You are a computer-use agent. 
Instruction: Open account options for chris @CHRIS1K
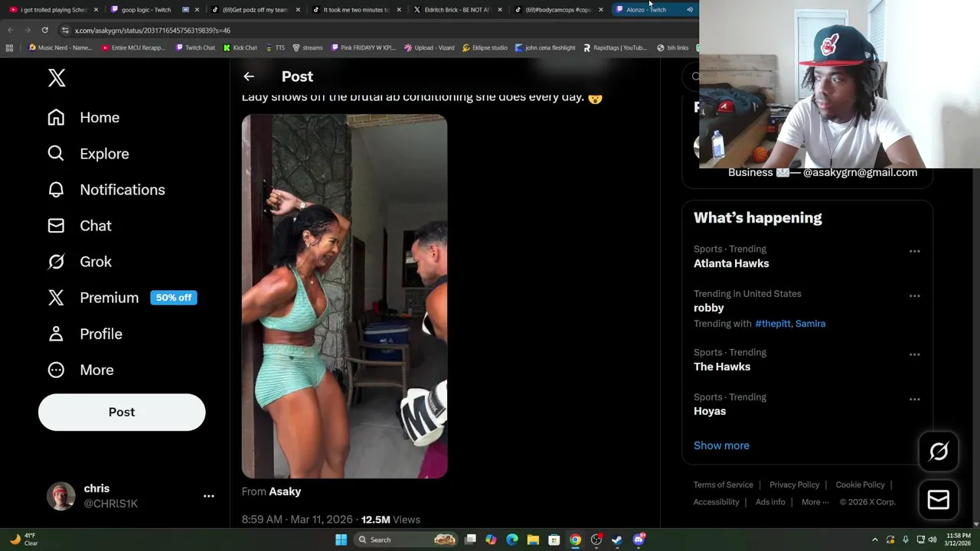pos(208,496)
